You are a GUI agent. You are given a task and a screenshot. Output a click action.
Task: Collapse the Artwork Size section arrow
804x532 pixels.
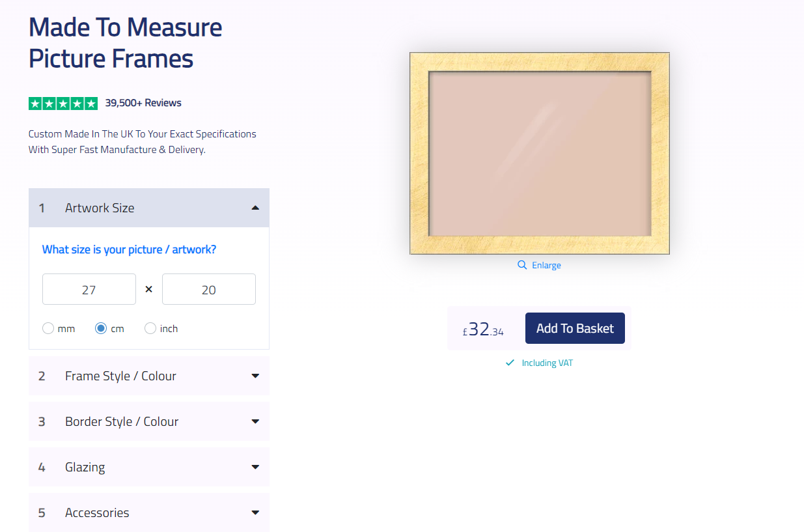coord(255,208)
